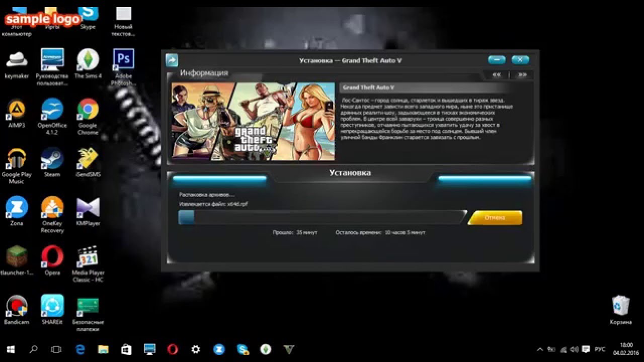Open Безопасные платежи desktop shortcut
Image resolution: width=644 pixels, height=362 pixels.
pos(88,314)
